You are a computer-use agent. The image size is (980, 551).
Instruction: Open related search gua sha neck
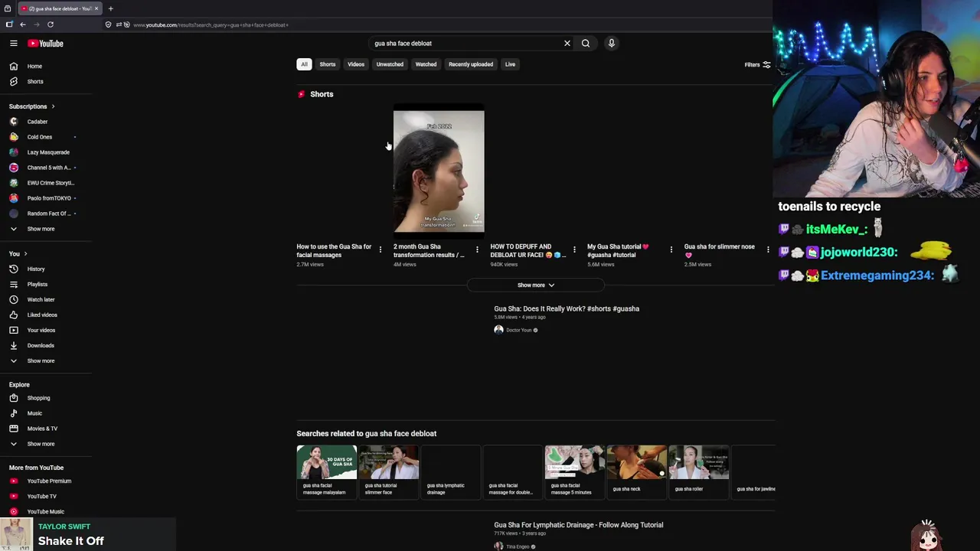[637, 471]
